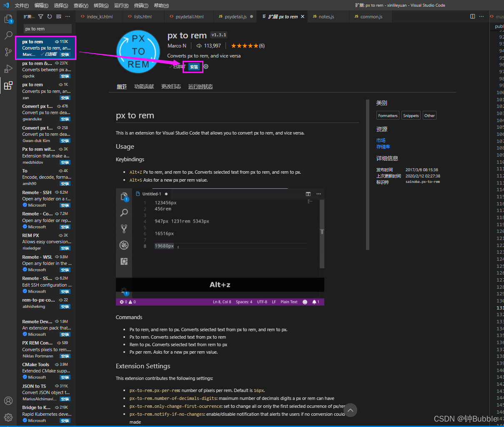Open extensions sidebar more actions menu
The height and width of the screenshot is (427, 504).
click(68, 17)
